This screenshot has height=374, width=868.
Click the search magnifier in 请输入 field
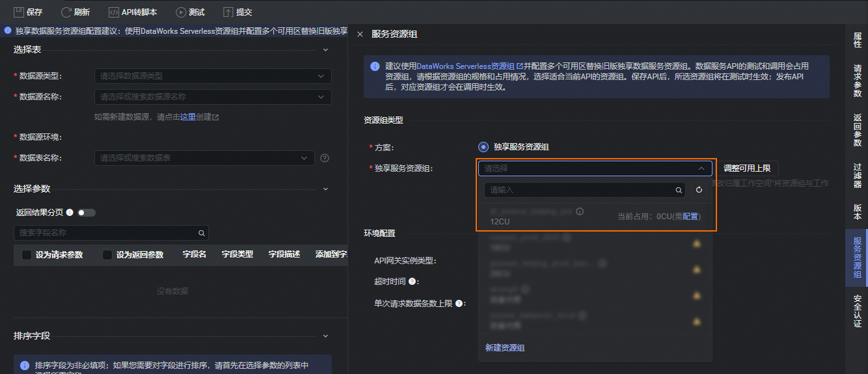coord(679,190)
